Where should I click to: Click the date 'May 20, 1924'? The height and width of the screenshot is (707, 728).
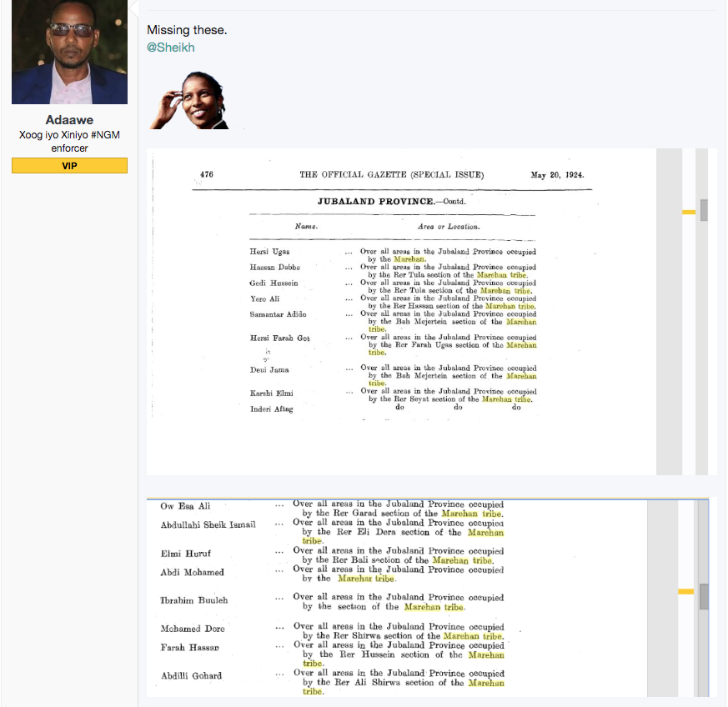tap(557, 175)
